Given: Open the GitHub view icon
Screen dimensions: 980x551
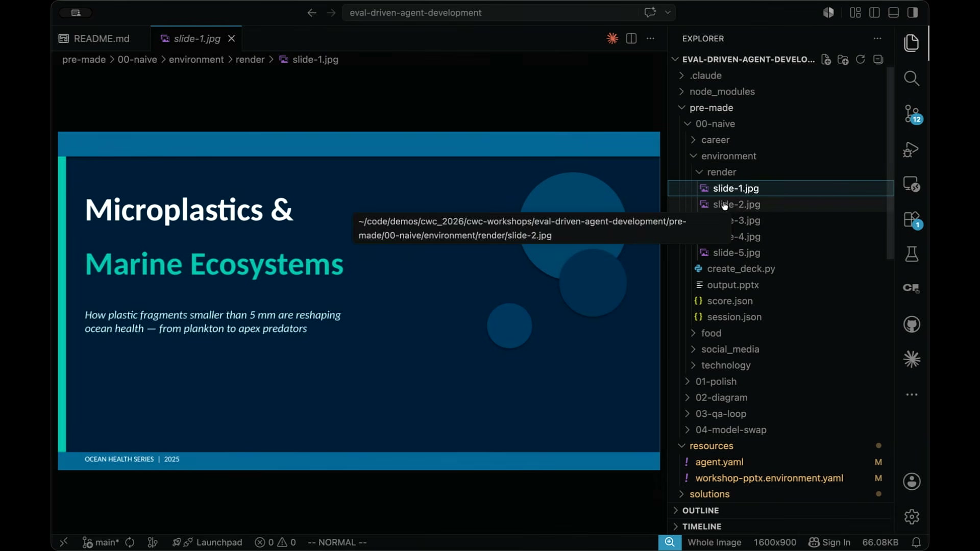Looking at the screenshot, I should [912, 324].
